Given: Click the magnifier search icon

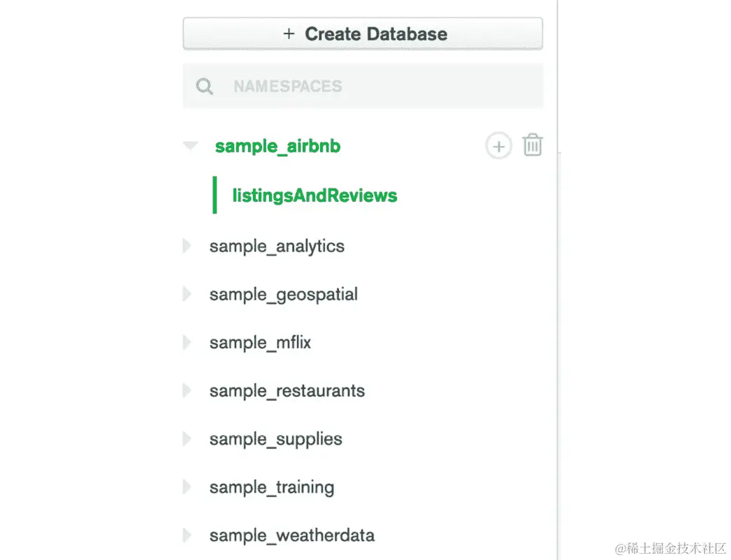Looking at the screenshot, I should click(204, 86).
